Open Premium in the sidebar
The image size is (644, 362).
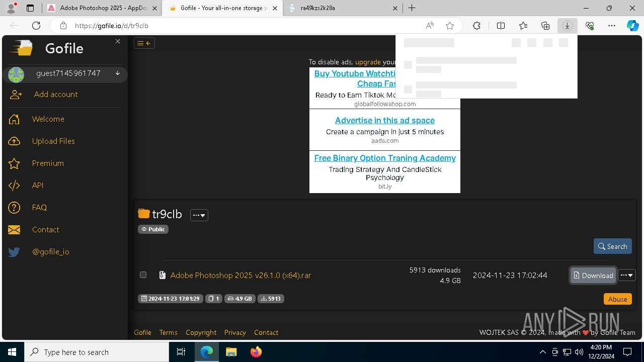point(48,163)
